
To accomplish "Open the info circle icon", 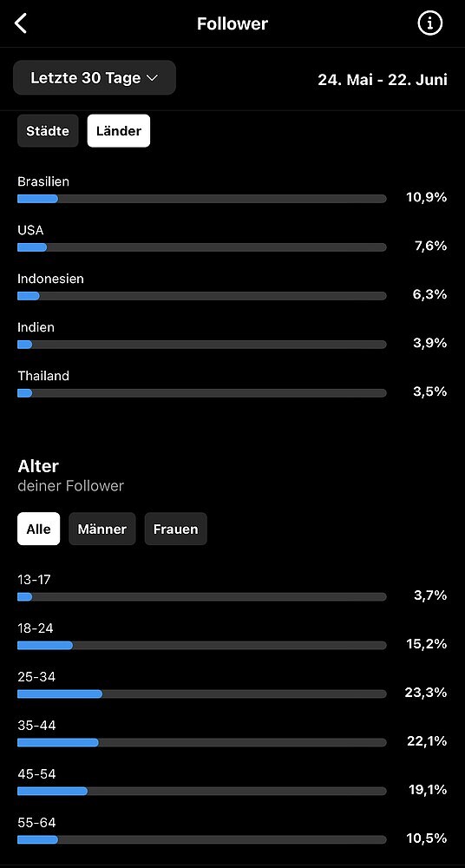I will pos(430,23).
